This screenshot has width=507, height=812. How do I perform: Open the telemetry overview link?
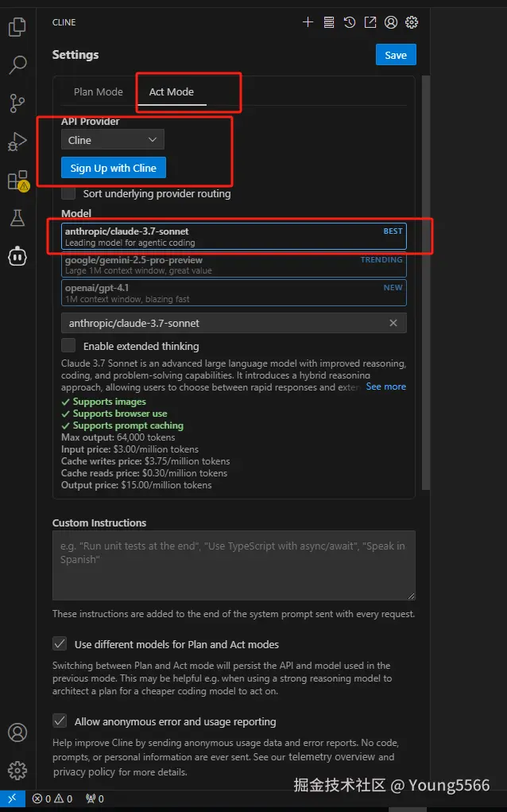[x=331, y=756]
